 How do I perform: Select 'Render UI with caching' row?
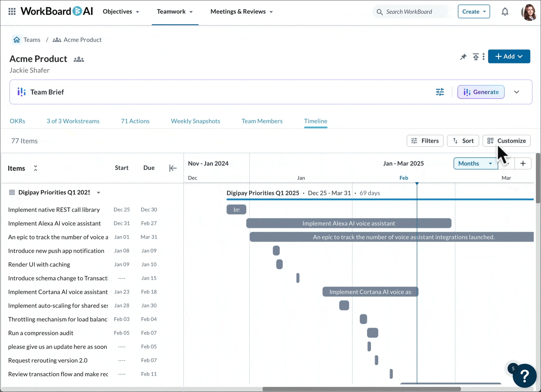point(91,265)
